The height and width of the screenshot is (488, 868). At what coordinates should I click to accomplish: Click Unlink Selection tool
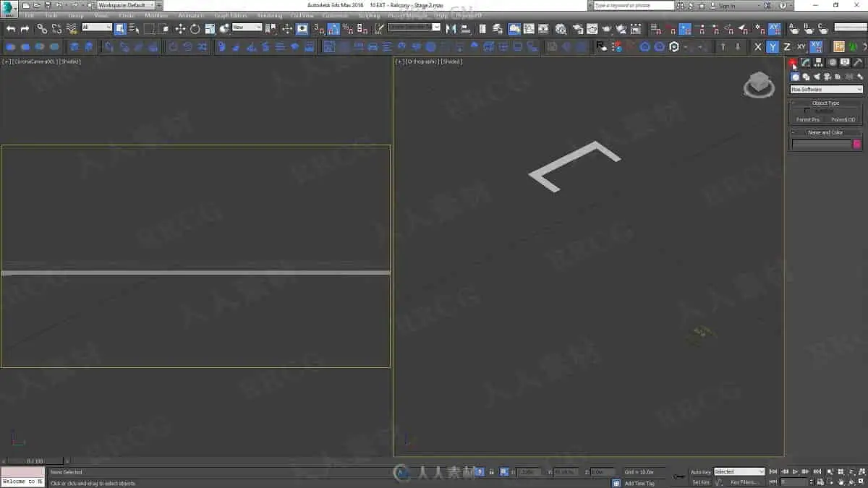tap(56, 29)
